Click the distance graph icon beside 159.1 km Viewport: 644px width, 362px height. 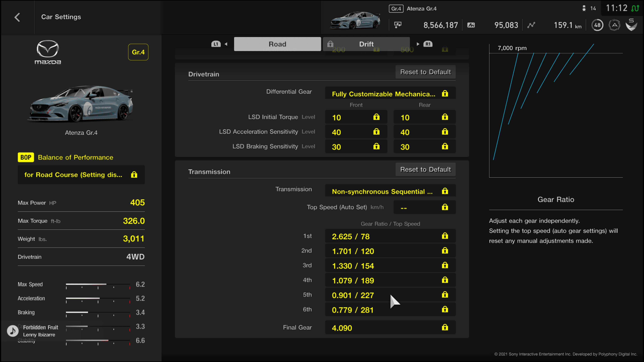pos(531,25)
